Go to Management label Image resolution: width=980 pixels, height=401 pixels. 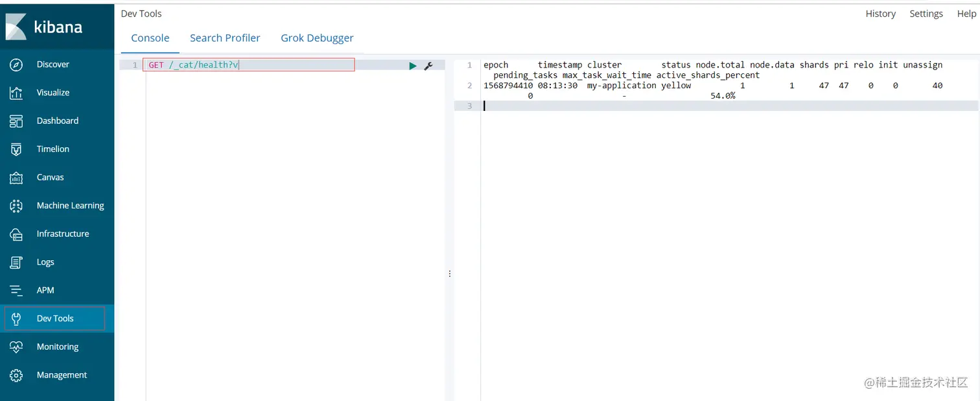click(62, 375)
